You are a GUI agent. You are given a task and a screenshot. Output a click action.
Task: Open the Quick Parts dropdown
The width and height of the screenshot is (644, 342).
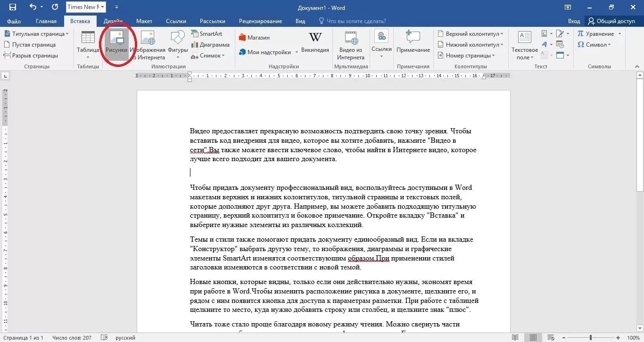[x=547, y=34]
